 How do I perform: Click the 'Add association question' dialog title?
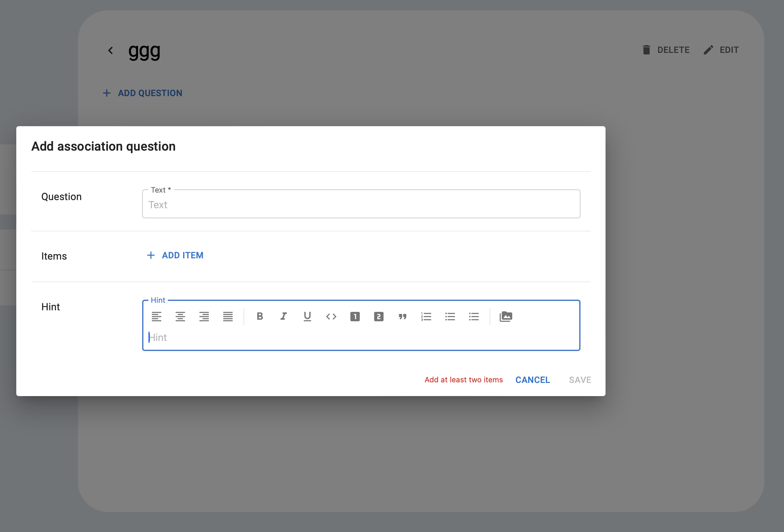(x=104, y=147)
